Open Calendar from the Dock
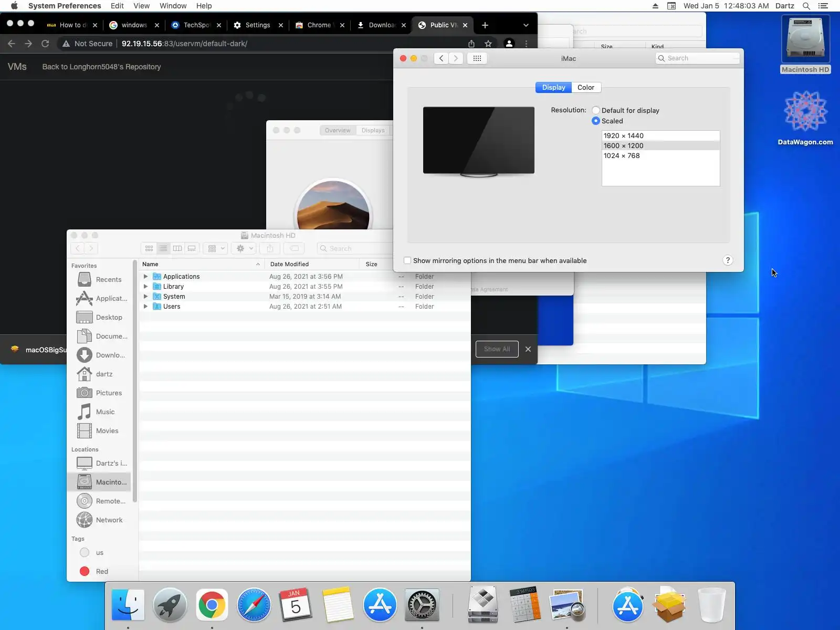This screenshot has width=840, height=630. click(x=296, y=605)
